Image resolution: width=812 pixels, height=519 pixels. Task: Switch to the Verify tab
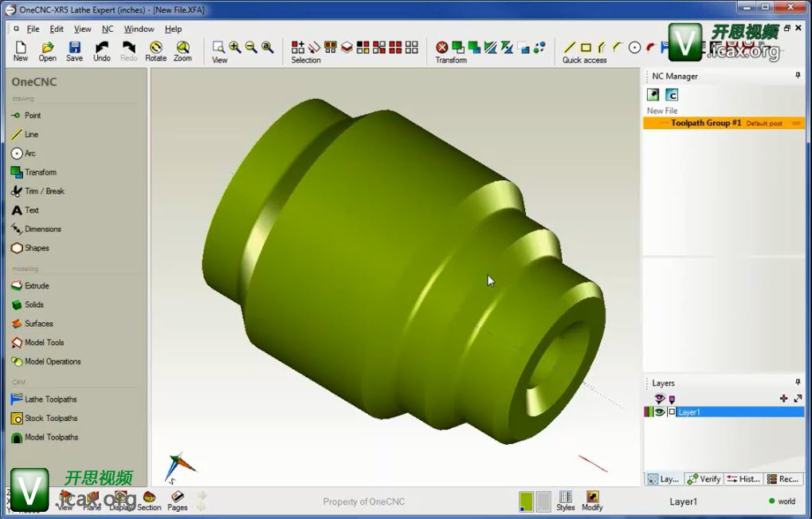coord(704,479)
